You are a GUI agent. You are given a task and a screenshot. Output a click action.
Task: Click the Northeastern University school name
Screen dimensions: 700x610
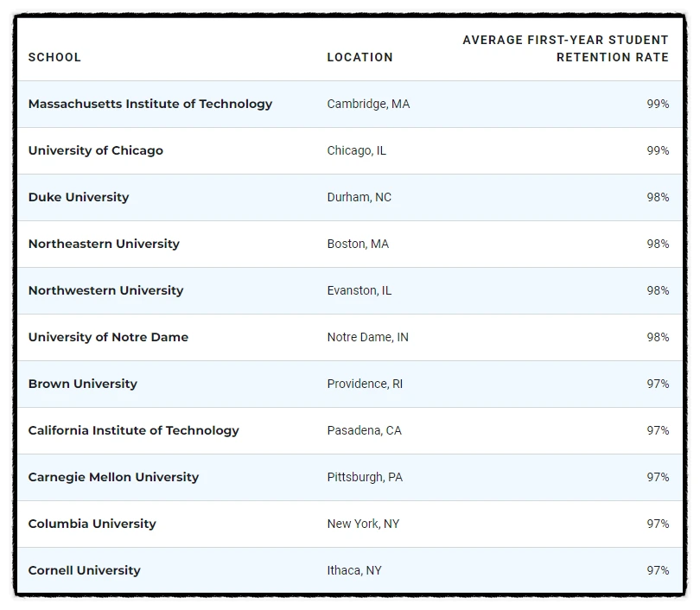coord(104,244)
